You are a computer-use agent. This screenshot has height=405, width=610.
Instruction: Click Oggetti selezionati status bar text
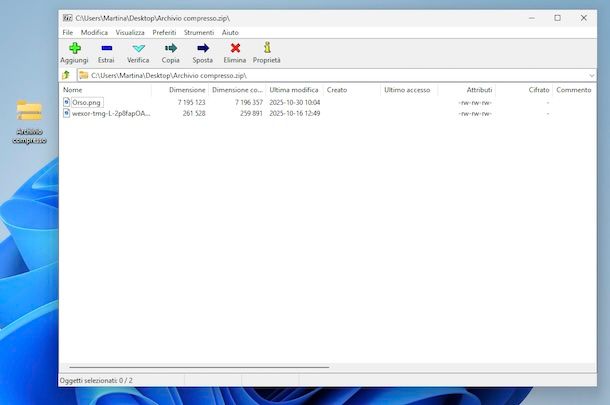[x=96, y=380]
